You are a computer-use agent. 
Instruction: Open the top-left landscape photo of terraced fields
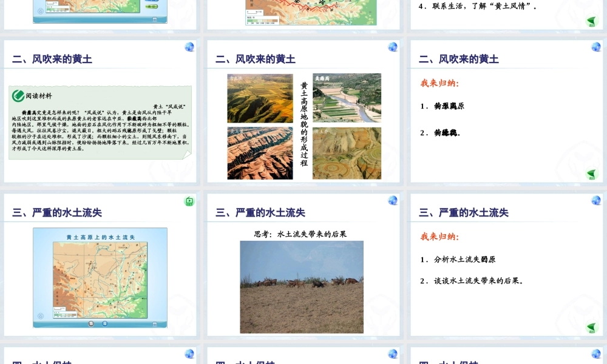pos(260,98)
